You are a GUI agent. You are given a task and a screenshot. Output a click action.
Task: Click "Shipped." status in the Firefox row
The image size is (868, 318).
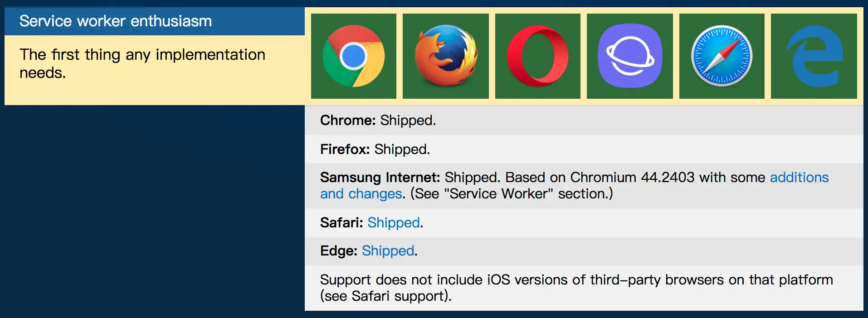402,149
